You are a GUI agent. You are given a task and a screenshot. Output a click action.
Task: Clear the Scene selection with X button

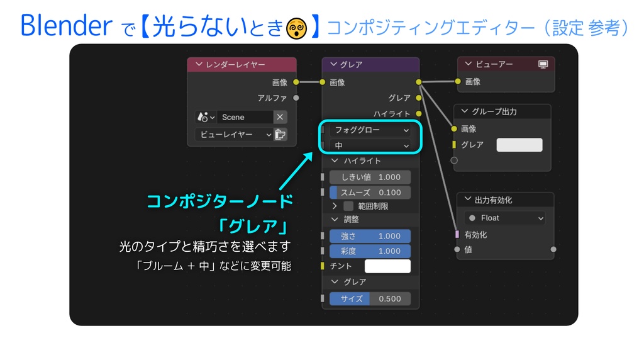coord(280,117)
